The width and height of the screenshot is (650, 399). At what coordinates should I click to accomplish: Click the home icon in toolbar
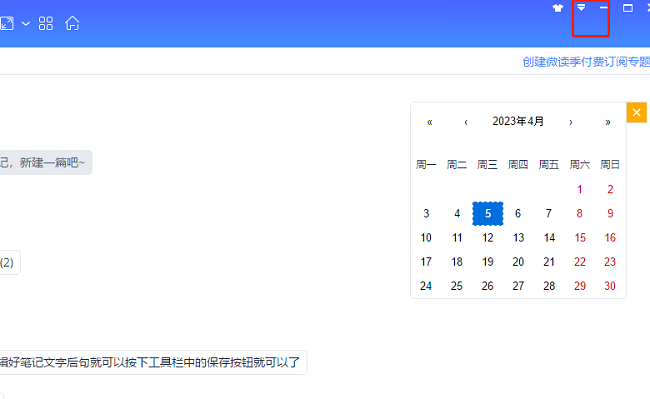tap(72, 23)
